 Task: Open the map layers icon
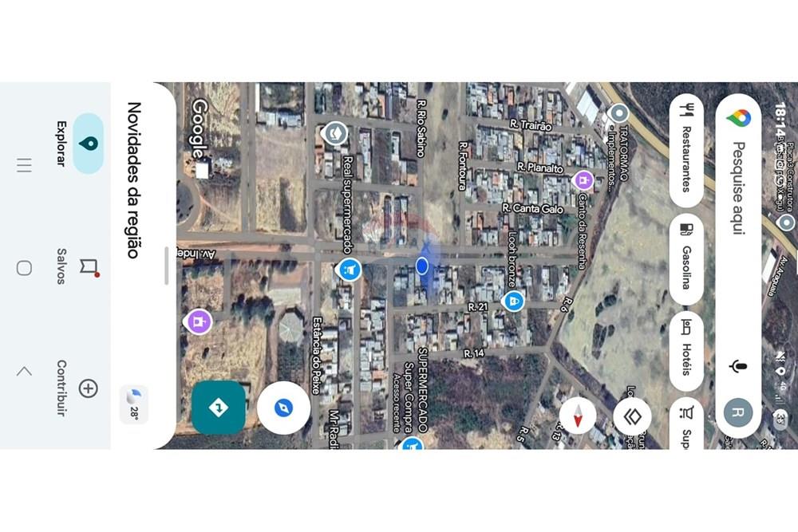(632, 417)
